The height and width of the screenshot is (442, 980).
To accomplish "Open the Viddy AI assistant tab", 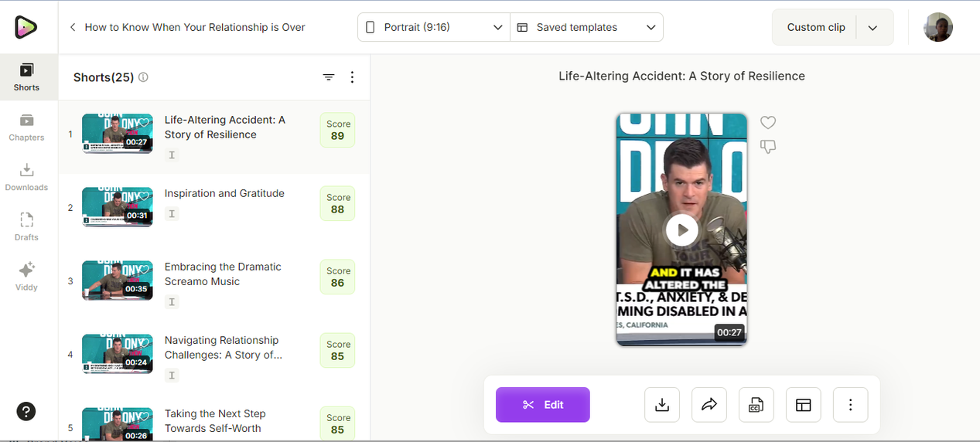I will point(26,277).
